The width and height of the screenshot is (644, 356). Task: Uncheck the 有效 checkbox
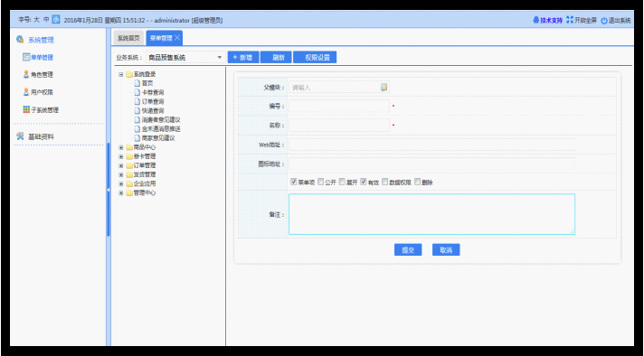[x=363, y=182]
